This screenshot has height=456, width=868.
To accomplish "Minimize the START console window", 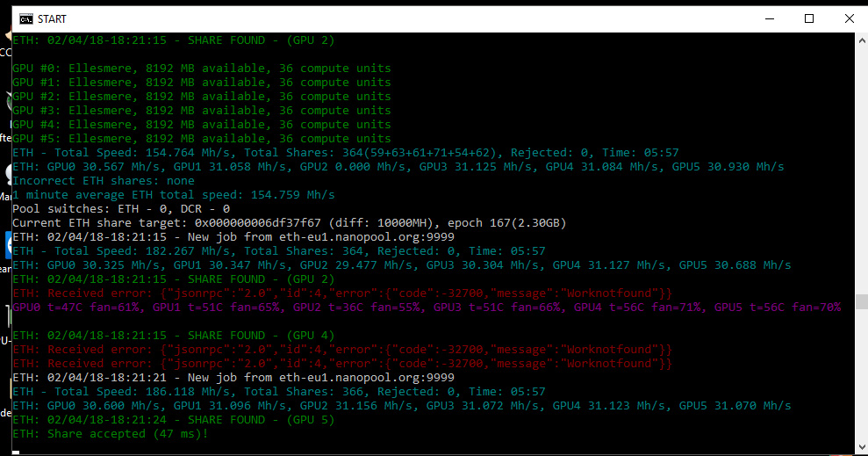I will tap(770, 18).
